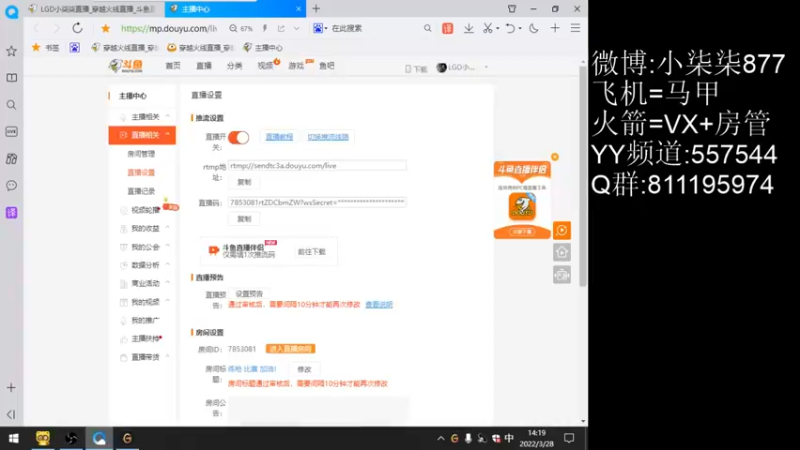This screenshot has height=450, width=800.
Task: Click 修改 next to the room title
Action: pos(305,369)
